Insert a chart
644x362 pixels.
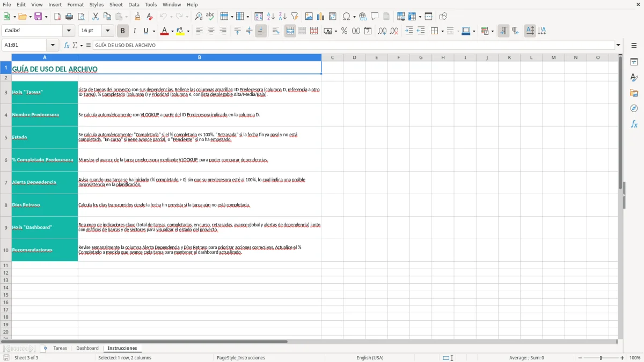(x=321, y=17)
